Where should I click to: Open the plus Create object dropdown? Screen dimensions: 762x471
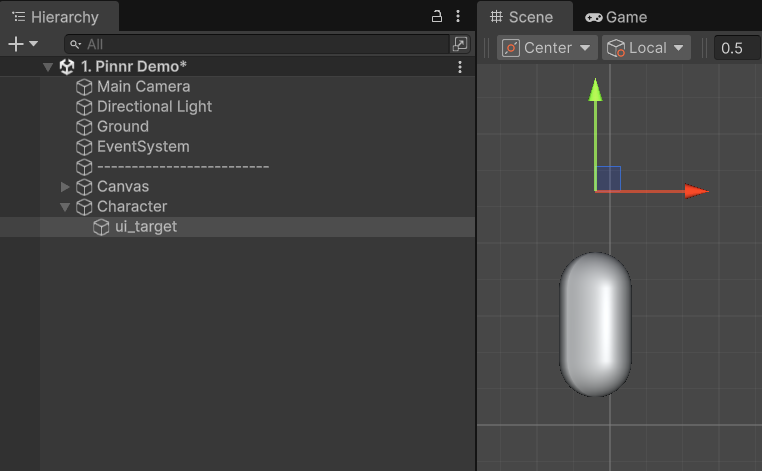click(22, 44)
